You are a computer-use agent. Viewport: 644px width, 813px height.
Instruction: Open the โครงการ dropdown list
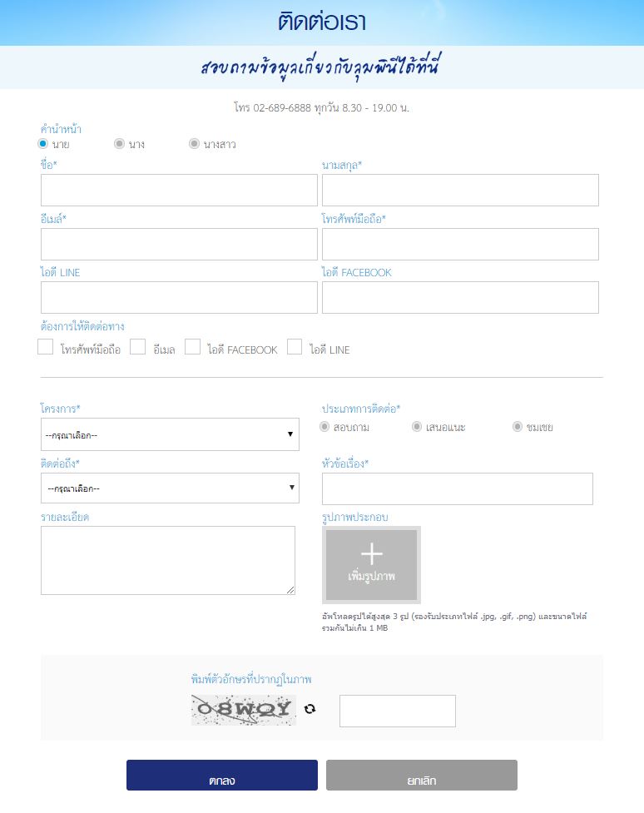pos(170,434)
